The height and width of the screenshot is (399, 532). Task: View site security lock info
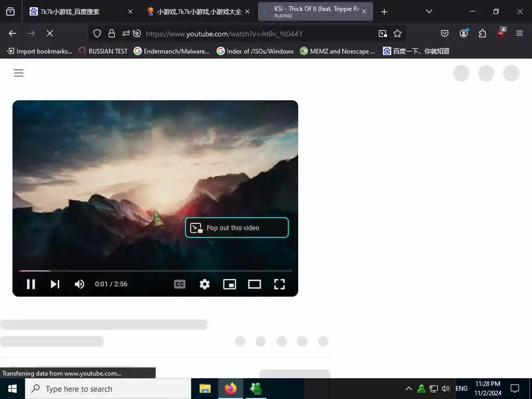pos(111,33)
